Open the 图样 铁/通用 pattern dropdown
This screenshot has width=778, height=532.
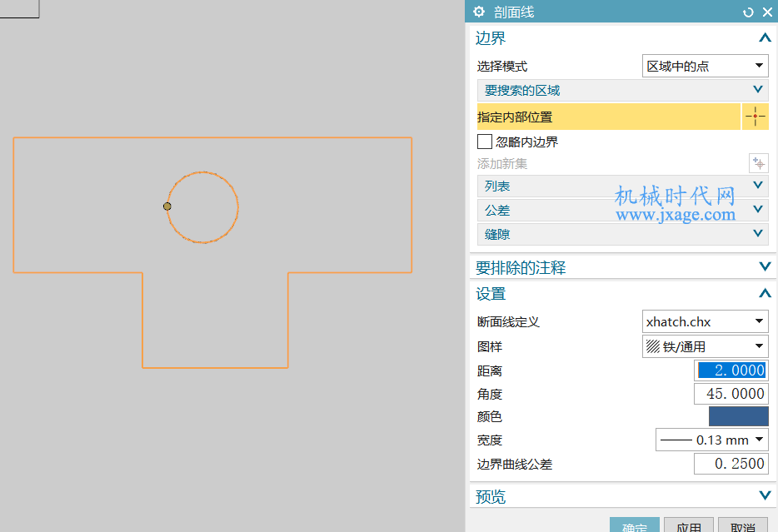(705, 346)
